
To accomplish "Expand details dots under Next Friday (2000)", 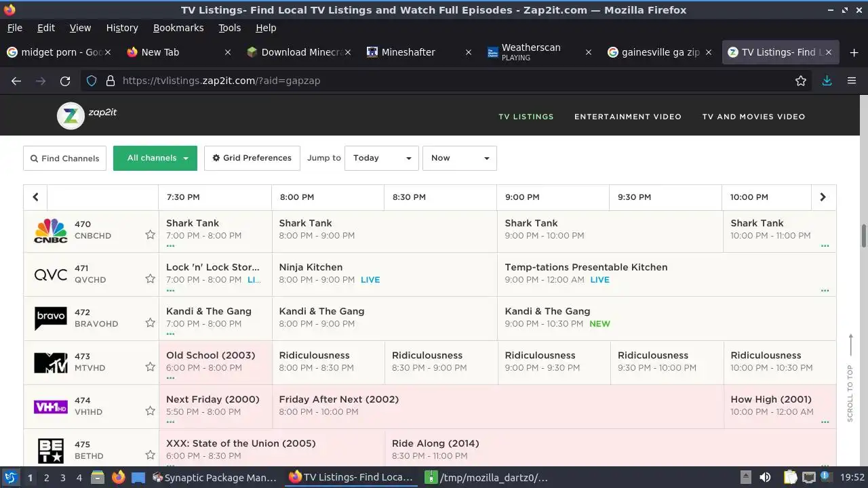I will (x=170, y=422).
